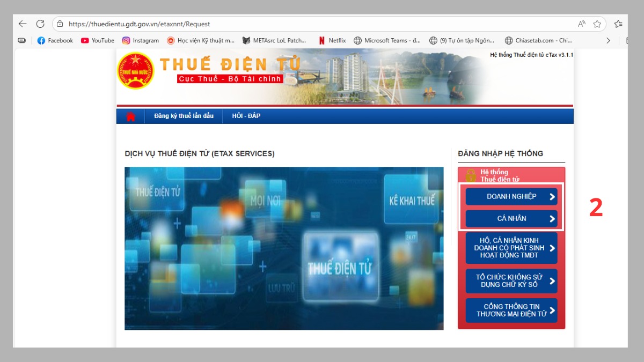This screenshot has height=362, width=644.
Task: Open the METAsrc LoL Patch bookmark
Action: tap(274, 40)
